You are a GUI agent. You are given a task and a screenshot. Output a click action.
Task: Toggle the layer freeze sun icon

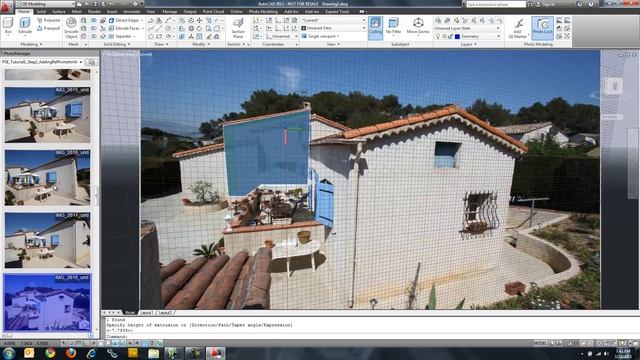click(444, 36)
